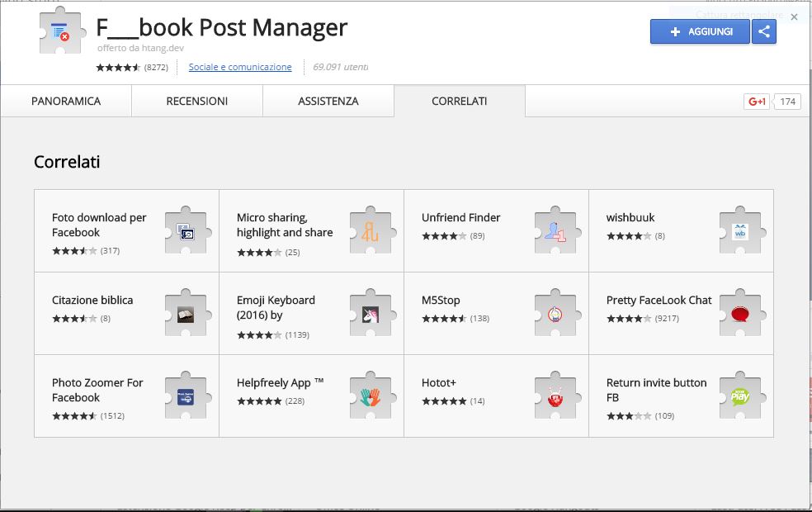The image size is (812, 512).
Task: Click the Pretty FaceLook Chat red bubble icon
Action: (x=742, y=313)
